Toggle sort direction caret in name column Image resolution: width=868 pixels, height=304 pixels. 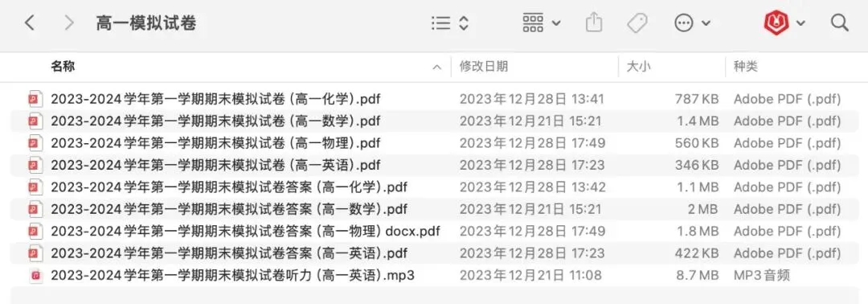pos(436,68)
